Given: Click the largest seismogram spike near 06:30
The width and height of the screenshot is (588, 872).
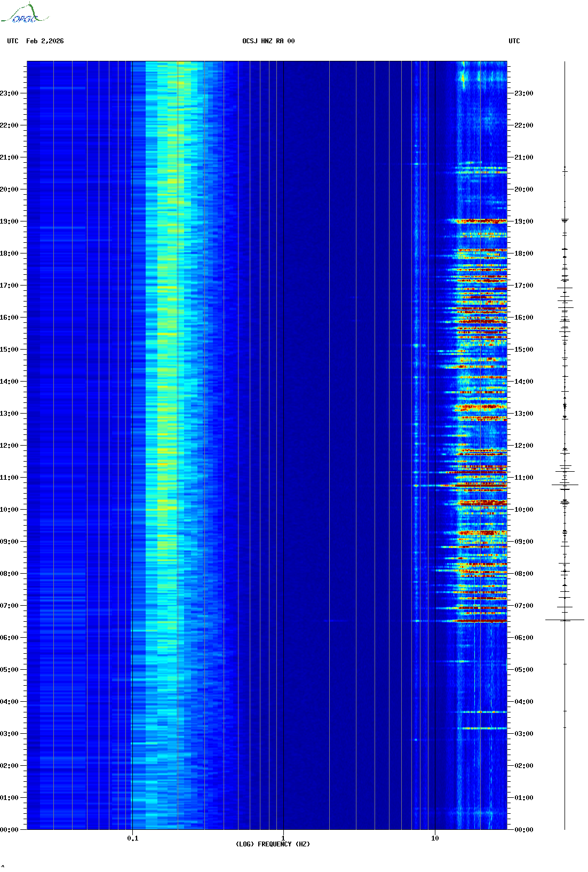Looking at the screenshot, I should tap(565, 620).
